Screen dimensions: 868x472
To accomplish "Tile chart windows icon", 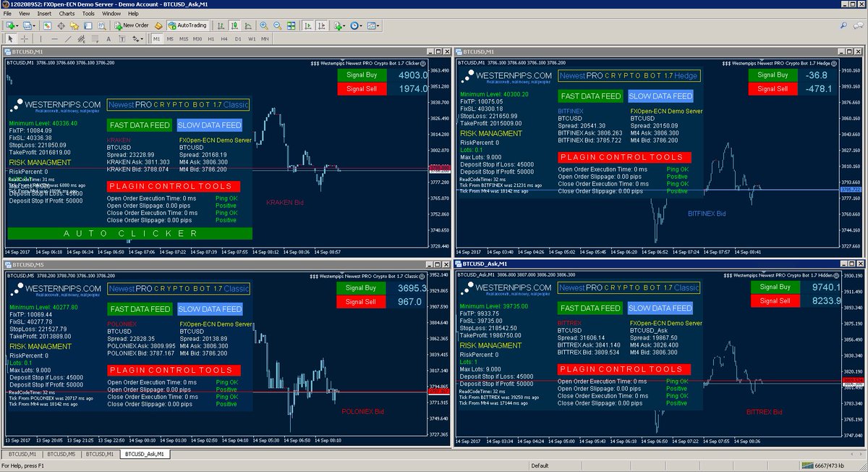I will pos(291,25).
